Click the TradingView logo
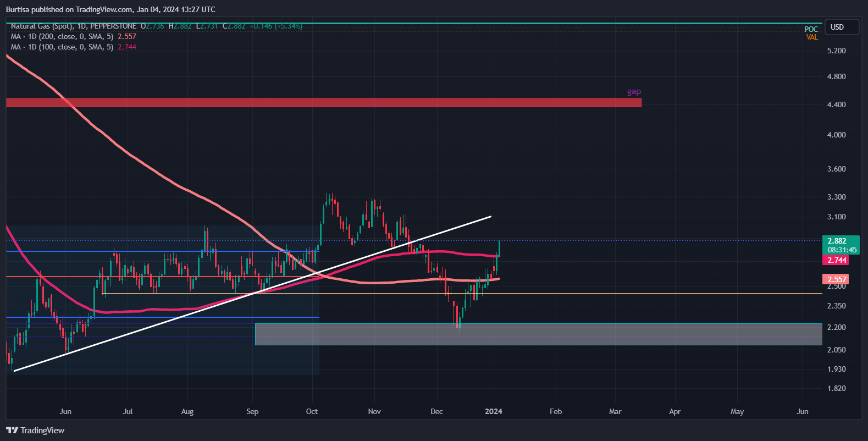The image size is (868, 441). click(35, 431)
